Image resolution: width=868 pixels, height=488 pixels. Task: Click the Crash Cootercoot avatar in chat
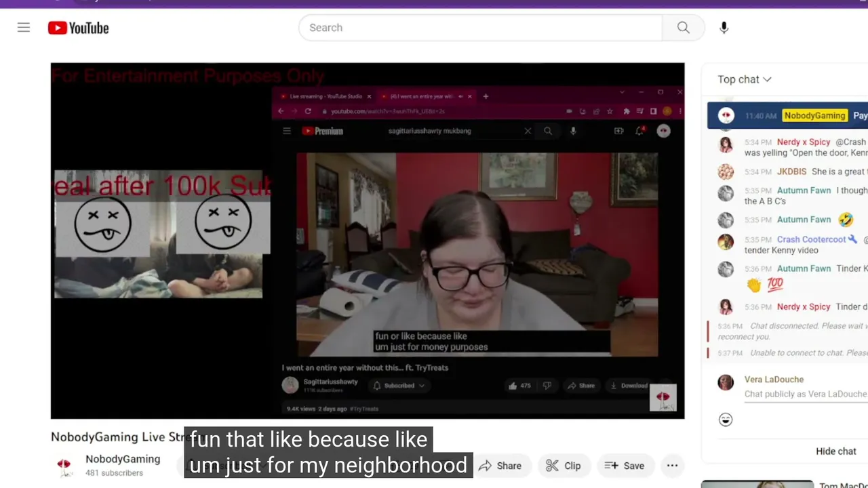pos(726,241)
